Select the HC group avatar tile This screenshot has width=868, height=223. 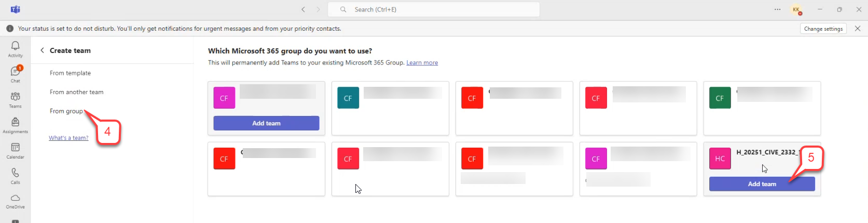pyautogui.click(x=720, y=159)
